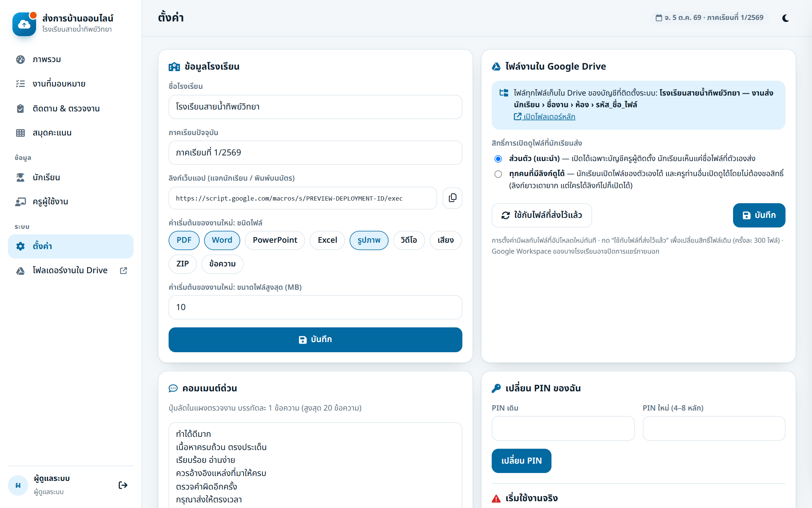Open the เปิดโฟลเดอร์หลัก link

tap(545, 117)
